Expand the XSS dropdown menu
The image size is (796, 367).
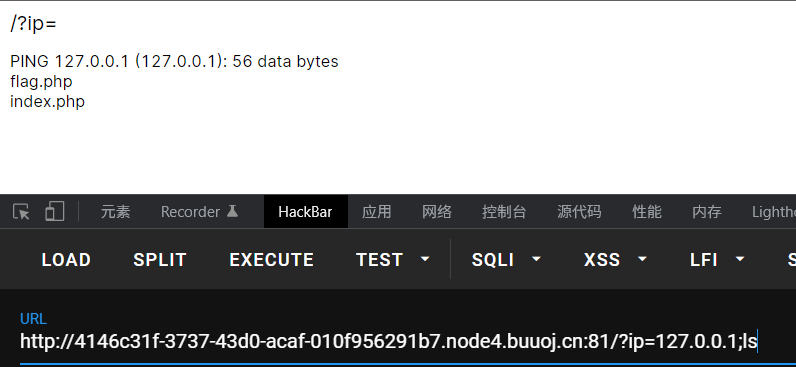(642, 259)
